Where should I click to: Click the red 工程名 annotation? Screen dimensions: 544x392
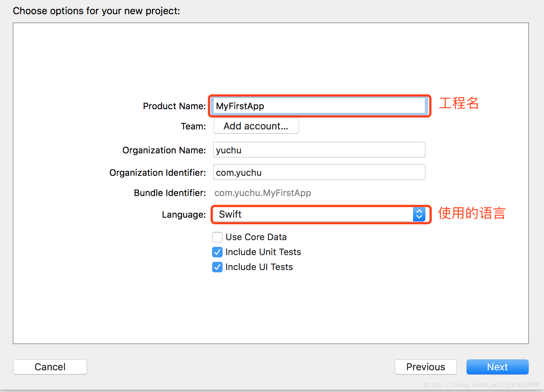pyautogui.click(x=459, y=103)
